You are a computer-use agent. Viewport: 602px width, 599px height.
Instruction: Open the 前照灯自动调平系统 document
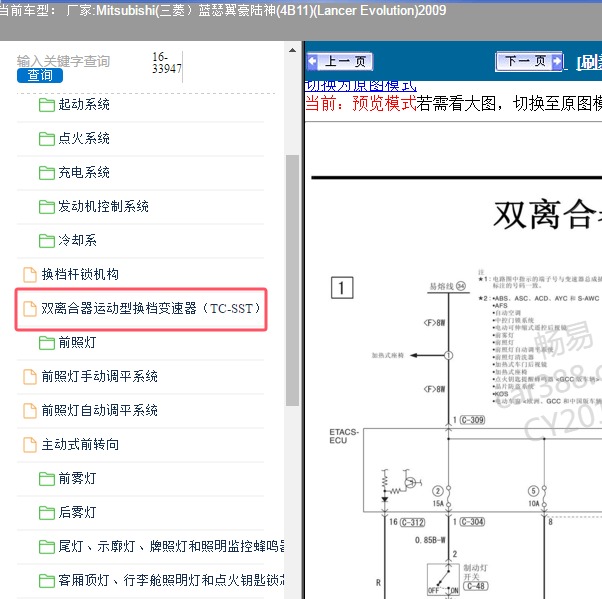click(99, 410)
